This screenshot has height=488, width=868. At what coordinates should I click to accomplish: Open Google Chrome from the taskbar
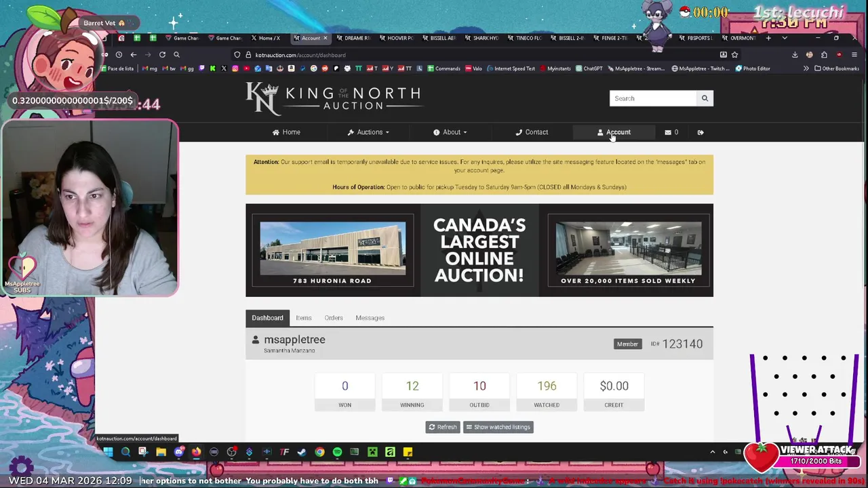click(319, 452)
